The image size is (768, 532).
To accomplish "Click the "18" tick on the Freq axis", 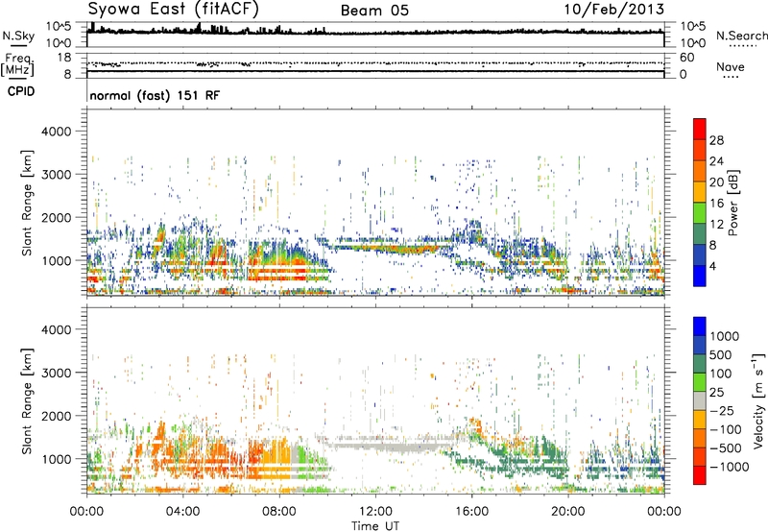I will click(64, 58).
